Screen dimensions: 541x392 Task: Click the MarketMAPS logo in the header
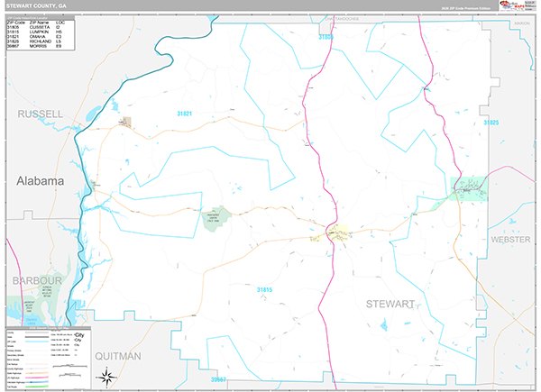[x=512, y=5]
